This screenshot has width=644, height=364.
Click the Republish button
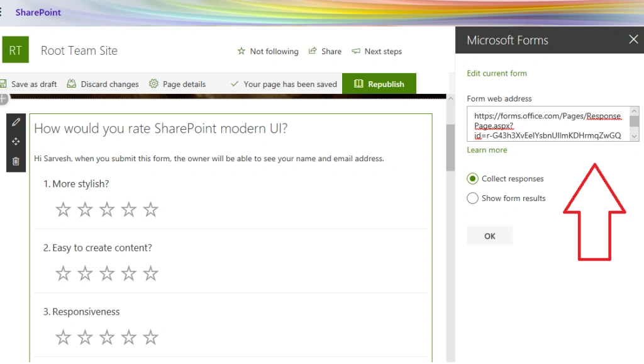[379, 84]
